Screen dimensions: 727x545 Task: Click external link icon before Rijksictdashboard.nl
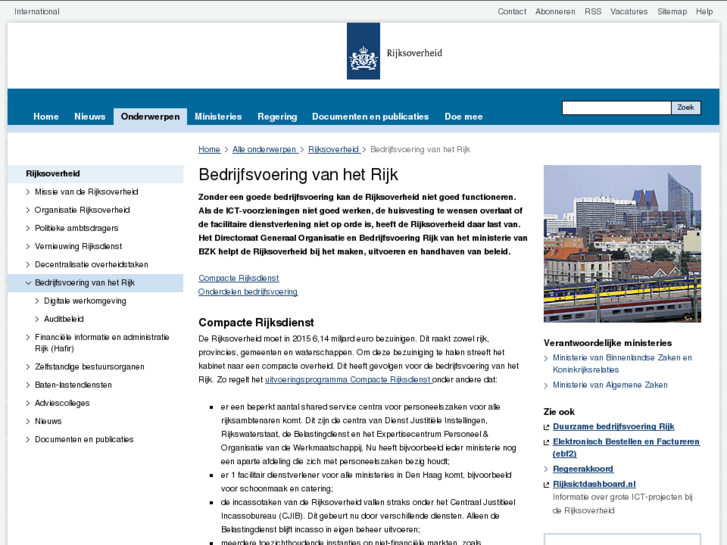point(546,485)
